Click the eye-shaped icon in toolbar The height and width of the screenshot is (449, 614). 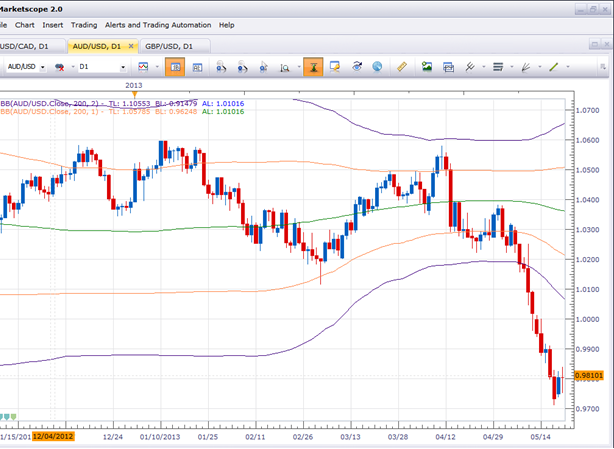(x=356, y=67)
